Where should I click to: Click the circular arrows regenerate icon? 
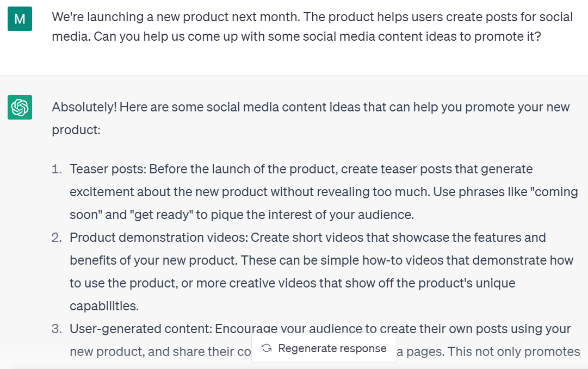coord(267,348)
